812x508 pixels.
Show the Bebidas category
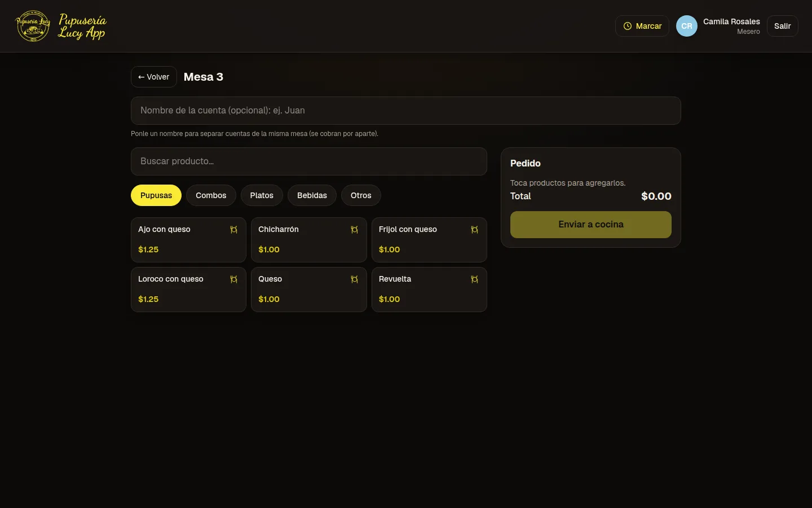point(312,195)
